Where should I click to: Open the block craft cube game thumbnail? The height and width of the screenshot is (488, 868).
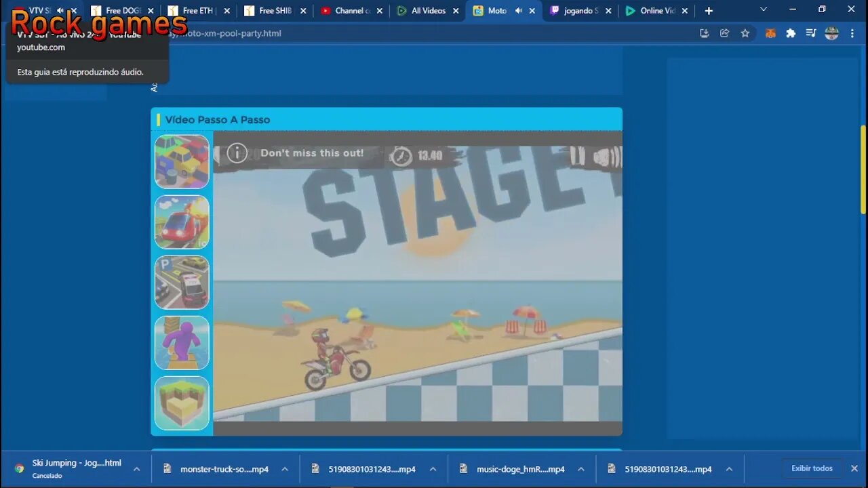click(182, 403)
